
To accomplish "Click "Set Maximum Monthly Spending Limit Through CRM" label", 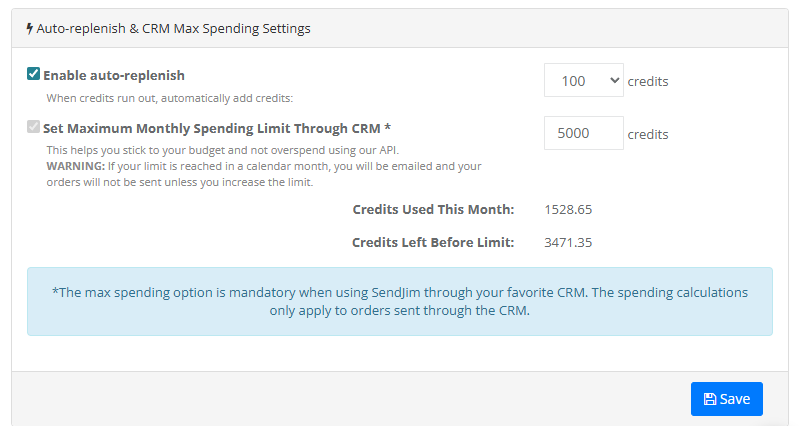I will [216, 128].
